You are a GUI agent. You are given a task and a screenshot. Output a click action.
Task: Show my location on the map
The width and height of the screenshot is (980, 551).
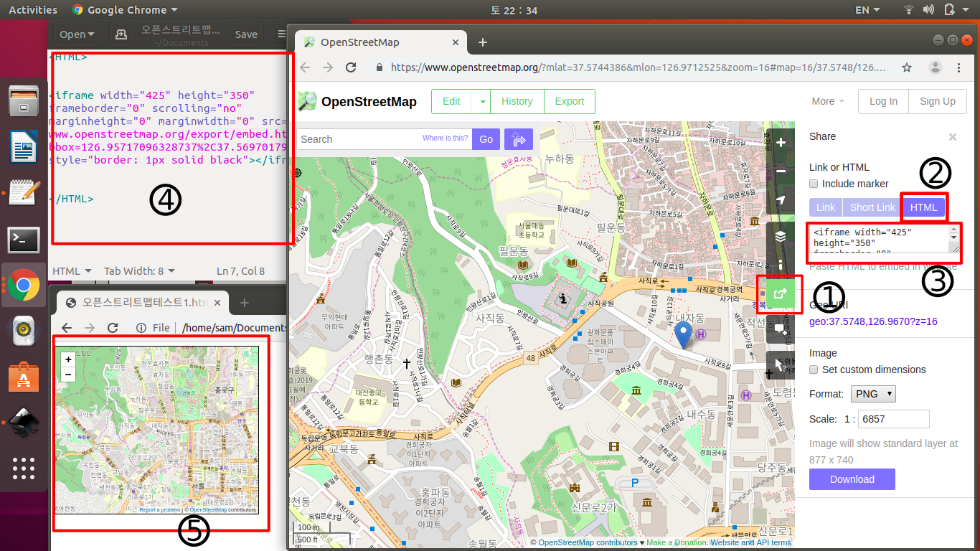781,200
